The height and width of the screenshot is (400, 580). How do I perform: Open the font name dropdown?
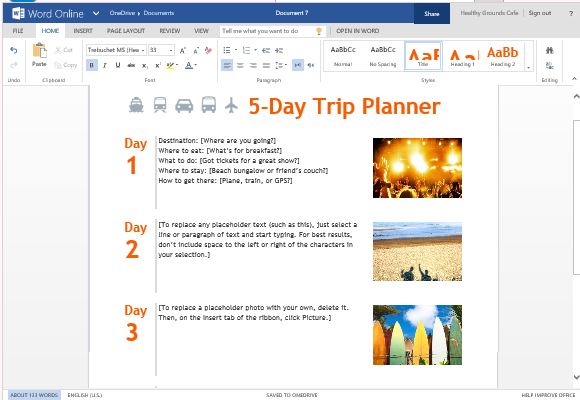pyautogui.click(x=116, y=50)
